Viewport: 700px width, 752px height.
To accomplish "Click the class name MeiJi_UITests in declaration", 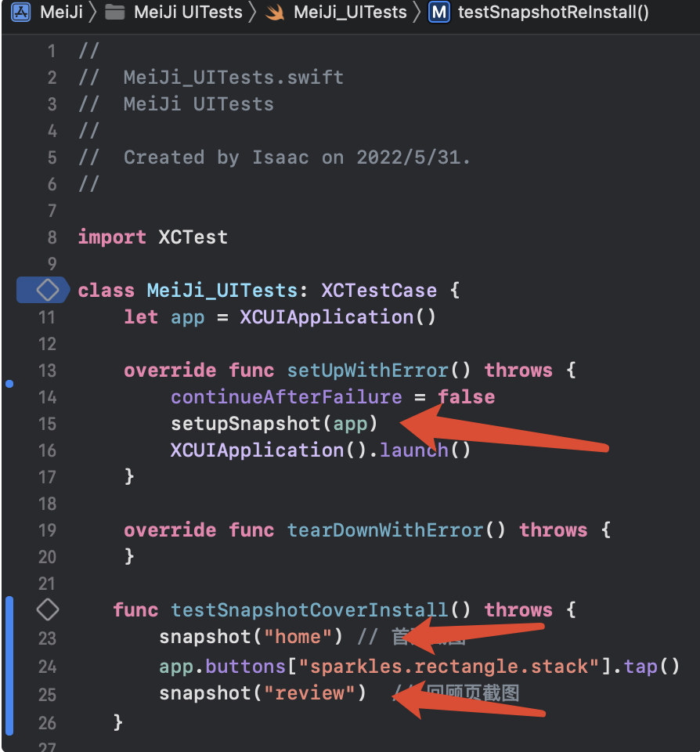I will click(222, 291).
